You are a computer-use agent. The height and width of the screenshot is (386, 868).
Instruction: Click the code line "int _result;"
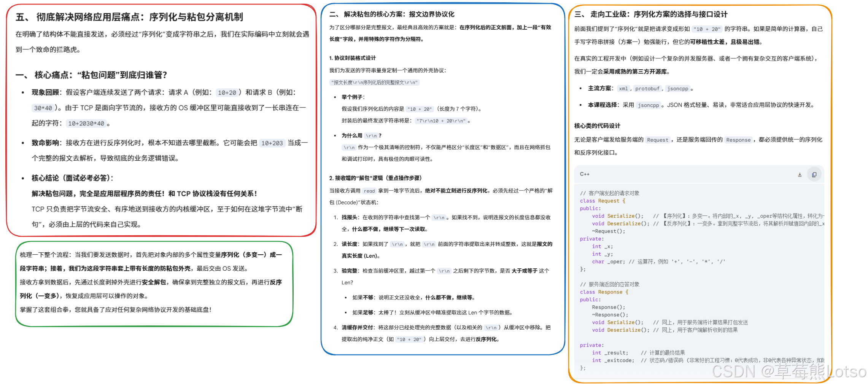(x=610, y=353)
